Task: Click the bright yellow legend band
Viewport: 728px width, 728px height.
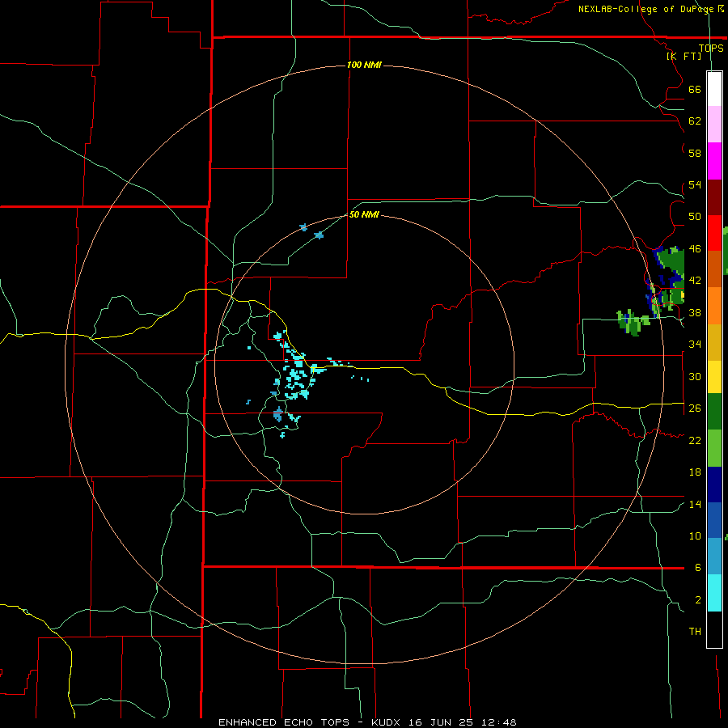Action: coord(714,377)
